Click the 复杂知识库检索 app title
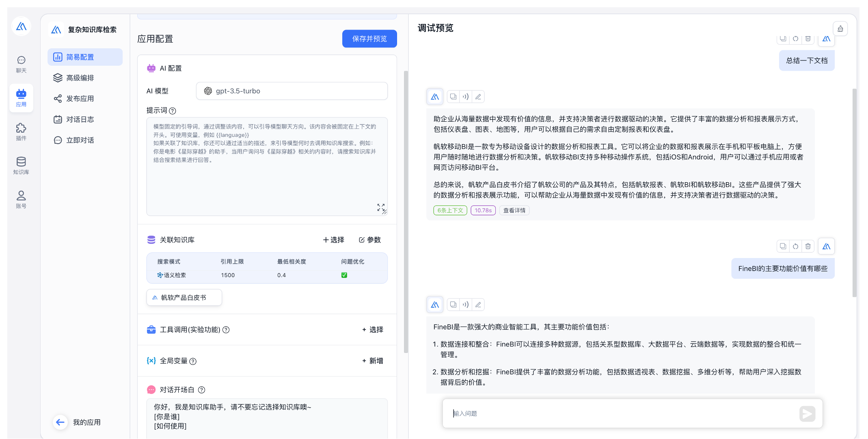Screen dimensions: 868x439 pyautogui.click(x=92, y=30)
